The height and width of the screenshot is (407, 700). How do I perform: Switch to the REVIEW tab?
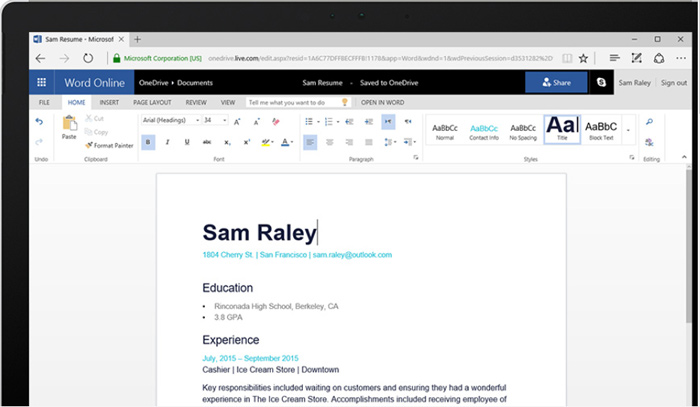(x=196, y=102)
